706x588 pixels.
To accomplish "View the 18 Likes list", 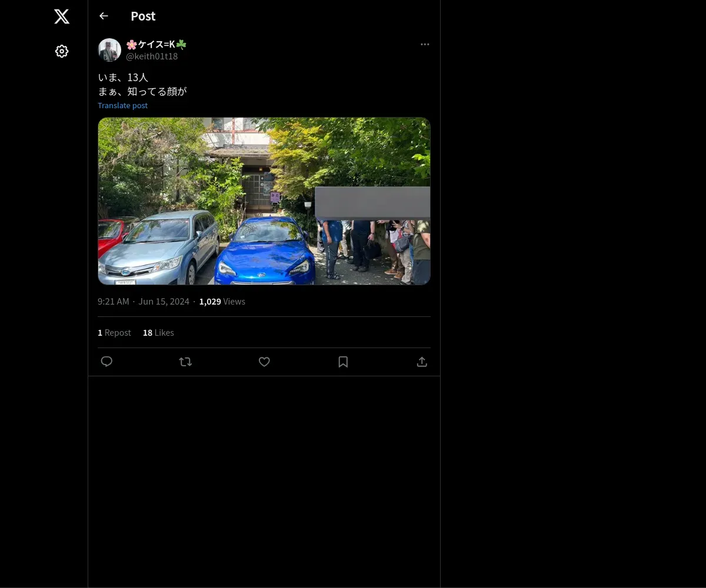I will point(158,332).
